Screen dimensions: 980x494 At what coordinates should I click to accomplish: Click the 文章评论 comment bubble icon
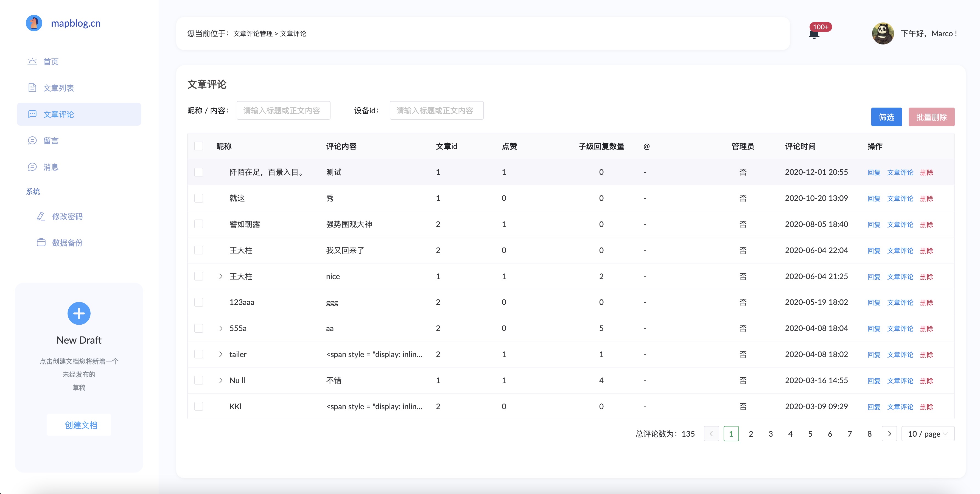click(x=32, y=114)
